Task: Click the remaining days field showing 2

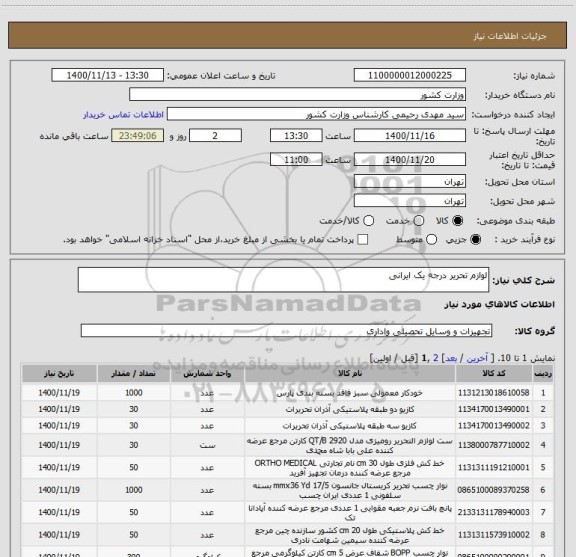Action: 215,136
